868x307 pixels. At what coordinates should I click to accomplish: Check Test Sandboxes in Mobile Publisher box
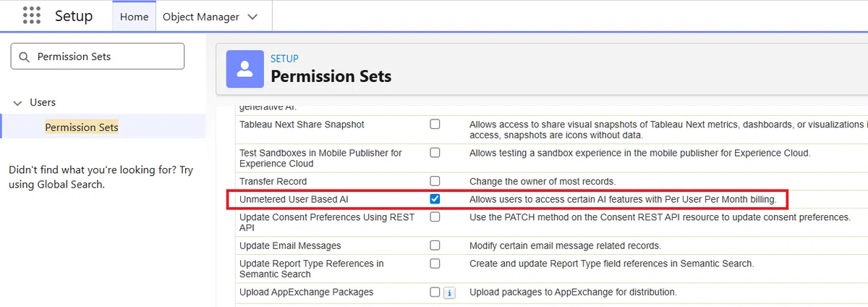435,152
